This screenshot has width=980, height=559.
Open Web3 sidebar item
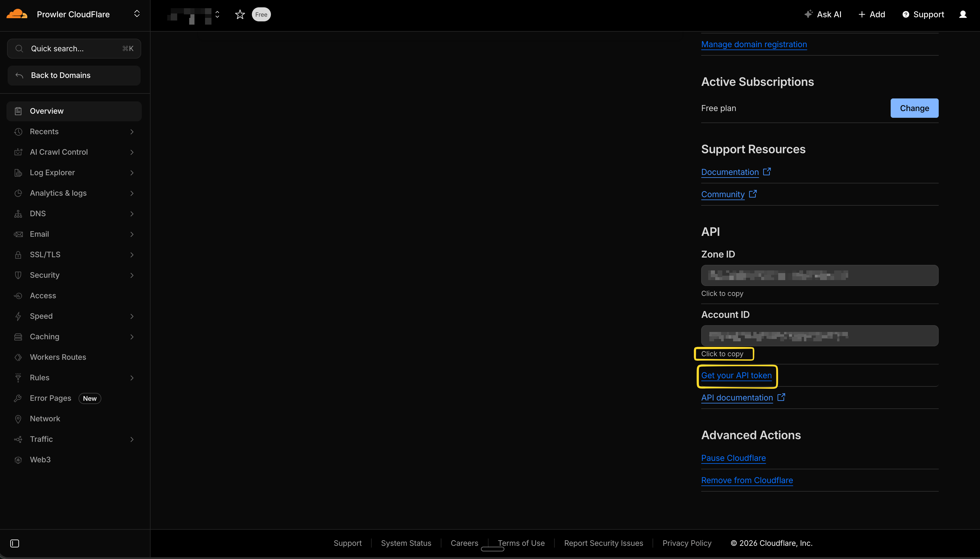[40, 460]
